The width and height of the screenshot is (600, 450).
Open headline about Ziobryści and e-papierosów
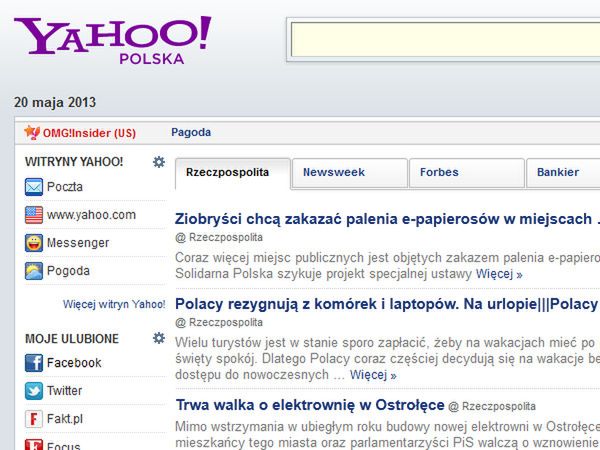click(x=387, y=219)
